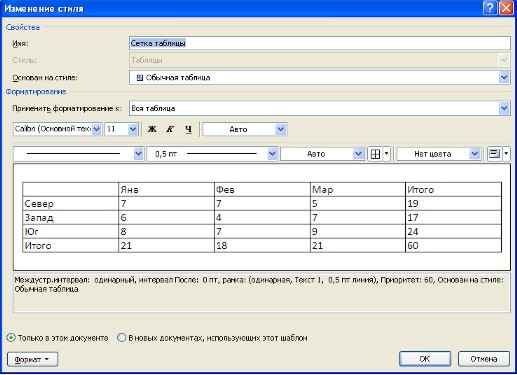
Task: Toggle bold (Ж) formatting
Action: click(152, 129)
